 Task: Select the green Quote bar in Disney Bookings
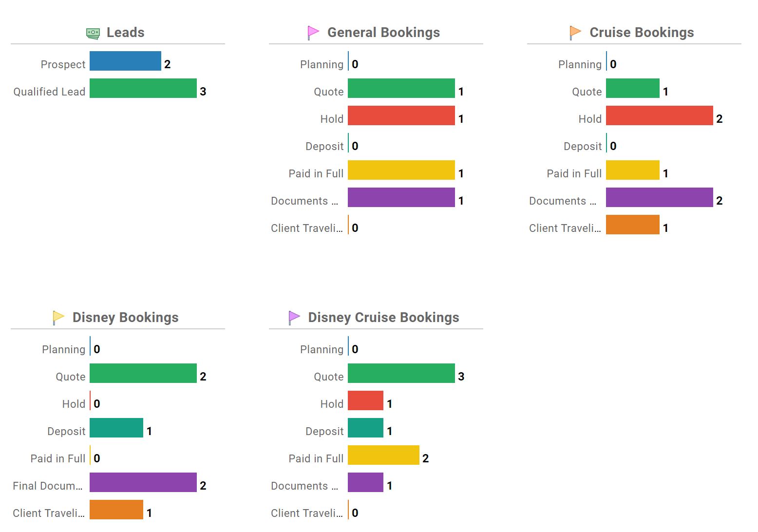pos(143,373)
